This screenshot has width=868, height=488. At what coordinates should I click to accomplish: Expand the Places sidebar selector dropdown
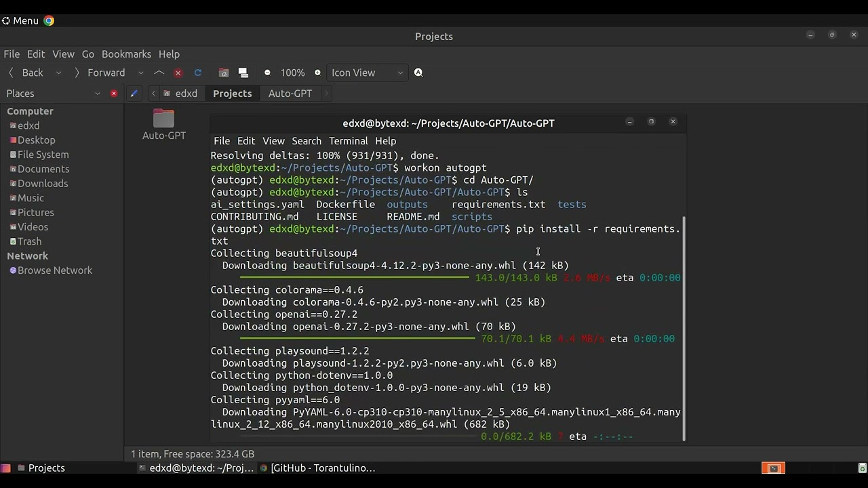[x=97, y=94]
